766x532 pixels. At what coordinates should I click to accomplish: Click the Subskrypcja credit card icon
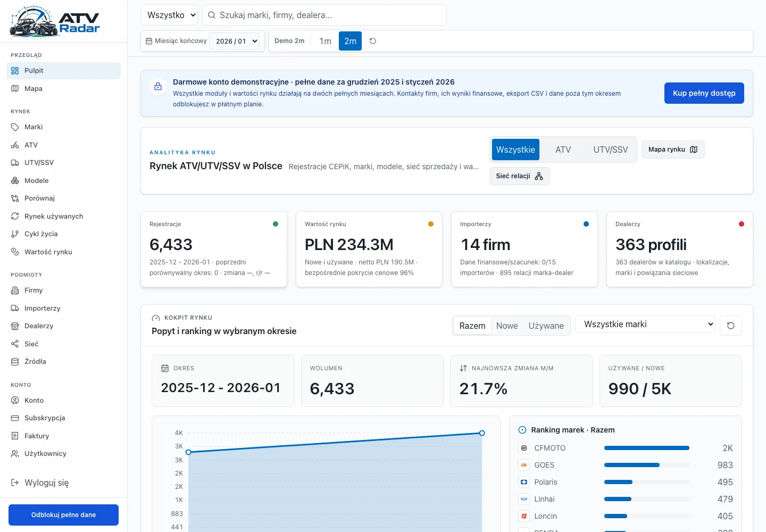(15, 418)
